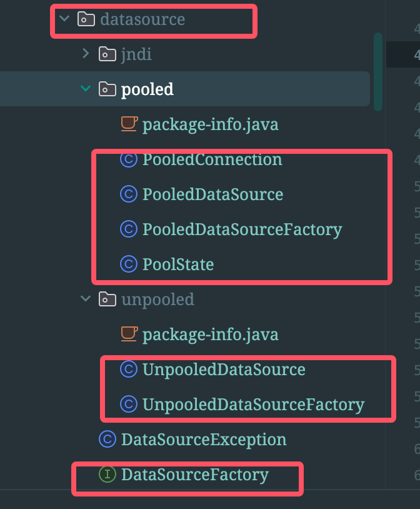Click the unpooled folder icon
This screenshot has width=420, height=509.
tap(107, 299)
